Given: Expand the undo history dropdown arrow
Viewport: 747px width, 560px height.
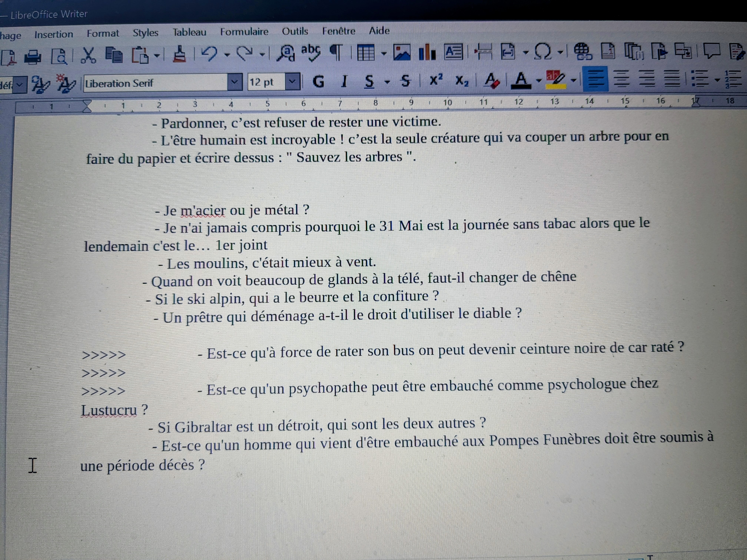Looking at the screenshot, I should (227, 55).
